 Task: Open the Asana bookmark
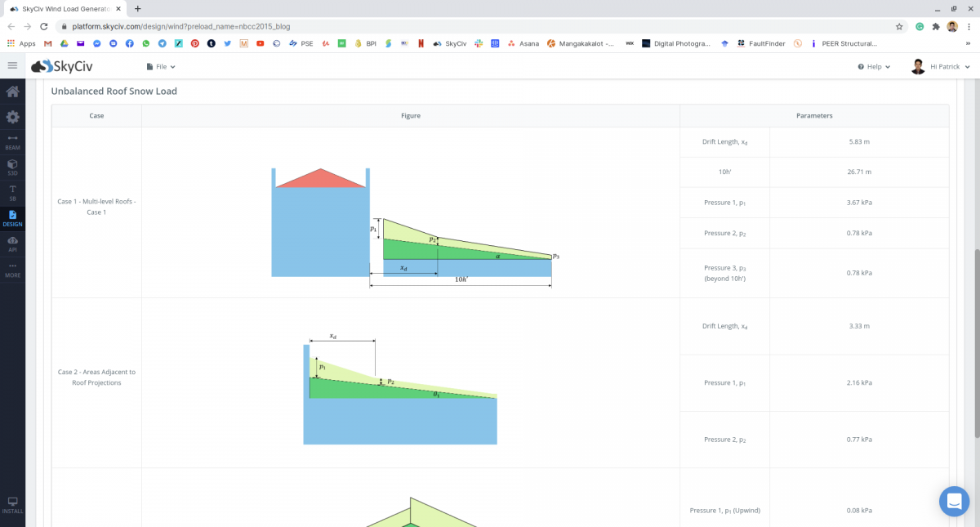(523, 43)
